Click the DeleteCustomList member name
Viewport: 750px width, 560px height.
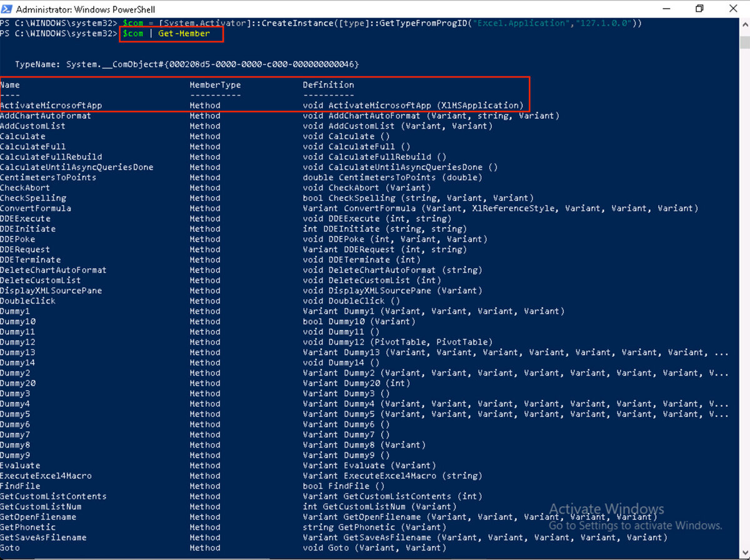point(41,280)
